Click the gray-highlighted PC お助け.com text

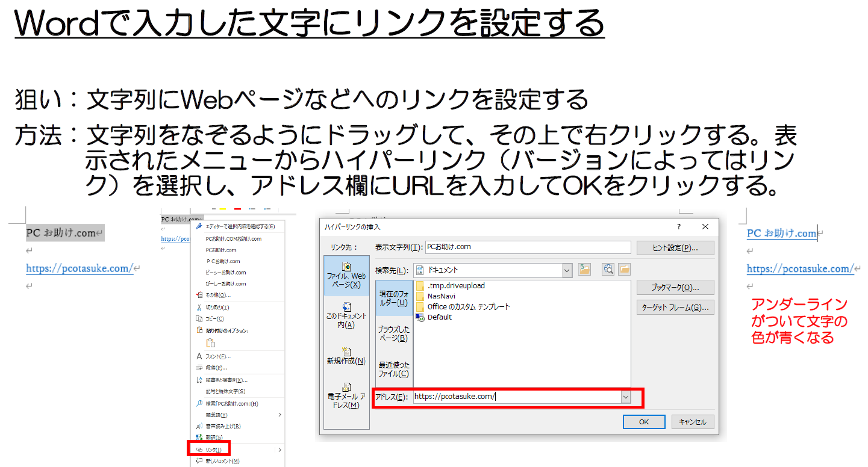61,233
